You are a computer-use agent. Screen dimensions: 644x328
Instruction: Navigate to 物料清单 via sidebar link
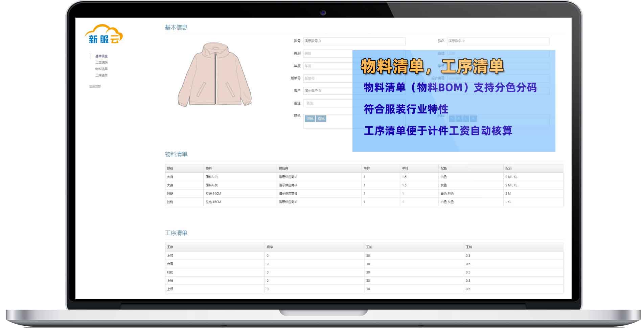(x=101, y=68)
